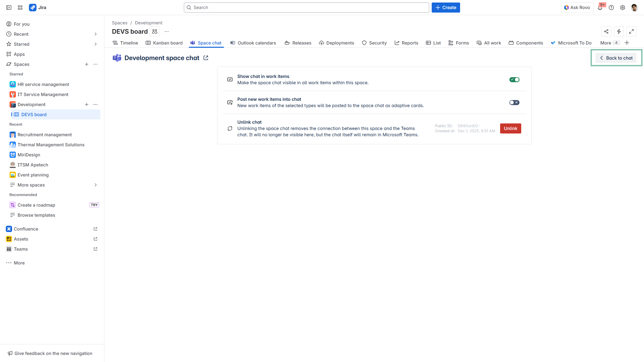The width and height of the screenshot is (644, 362).
Task: Open the space chat in Teams via external link icon
Action: 206,58
